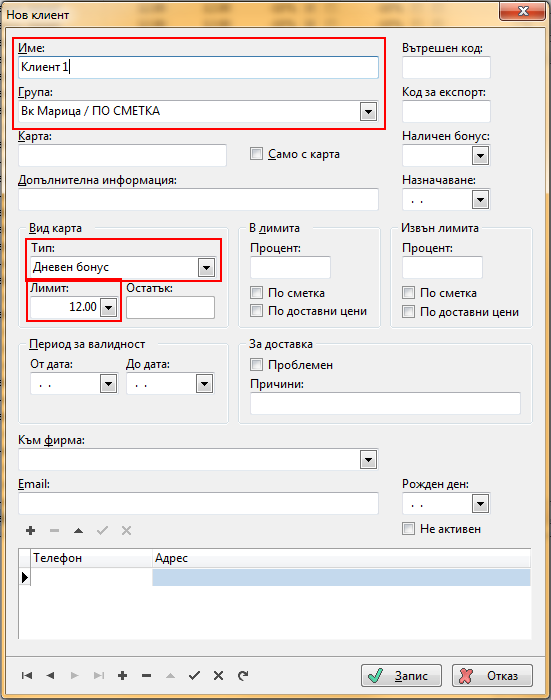
Task: Click the Процент field under В лимита
Action: tap(290, 267)
